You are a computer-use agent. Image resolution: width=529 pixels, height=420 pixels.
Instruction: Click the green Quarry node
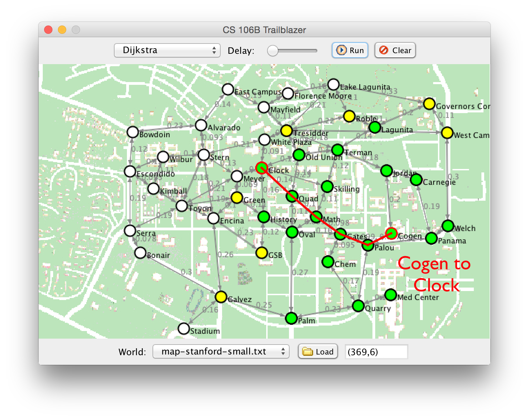pos(358,306)
